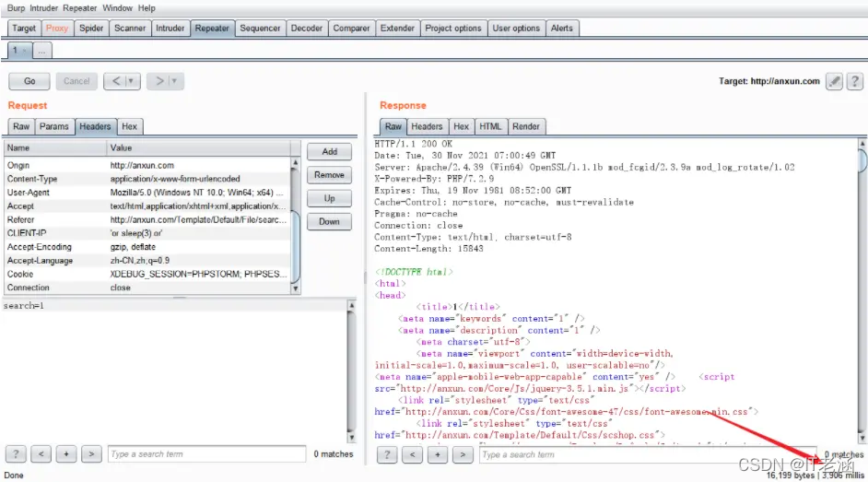Switch response view to Render tab
The image size is (868, 482).
tap(526, 127)
